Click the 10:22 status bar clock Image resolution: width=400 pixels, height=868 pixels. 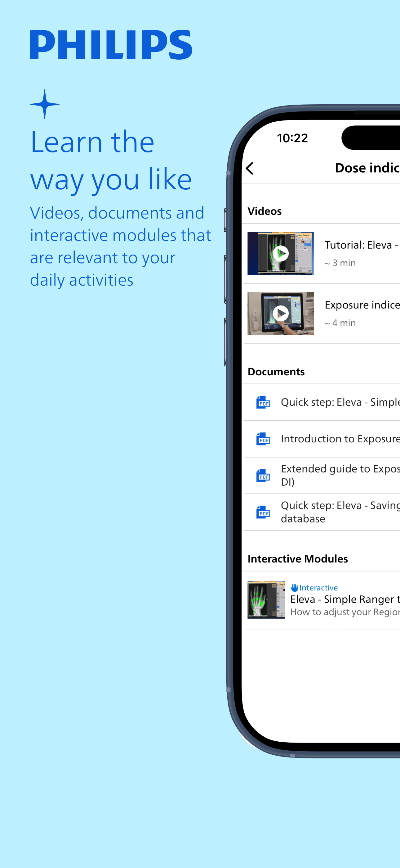click(x=292, y=138)
